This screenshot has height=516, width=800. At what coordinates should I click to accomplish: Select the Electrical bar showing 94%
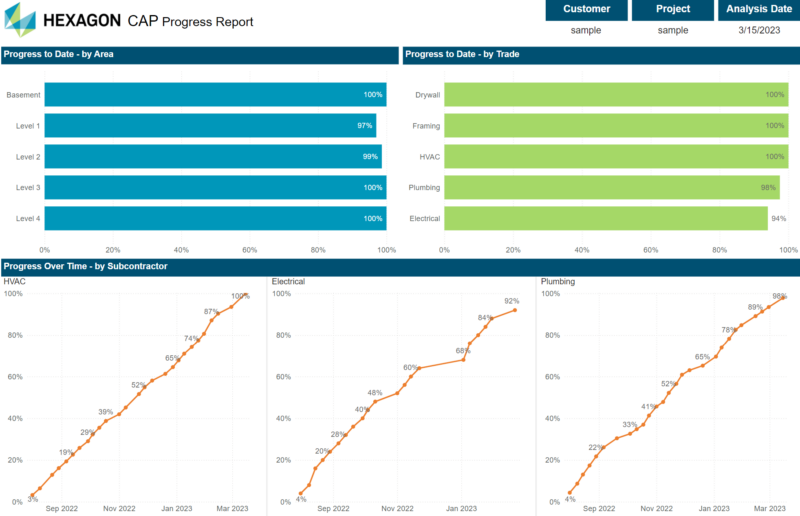coord(605,218)
